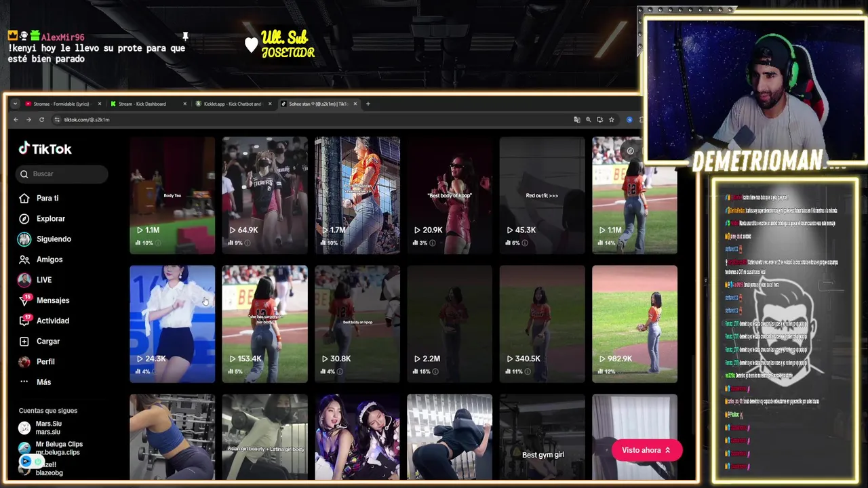This screenshot has width=868, height=488.
Task: Click the Visto ahora button
Action: point(646,450)
